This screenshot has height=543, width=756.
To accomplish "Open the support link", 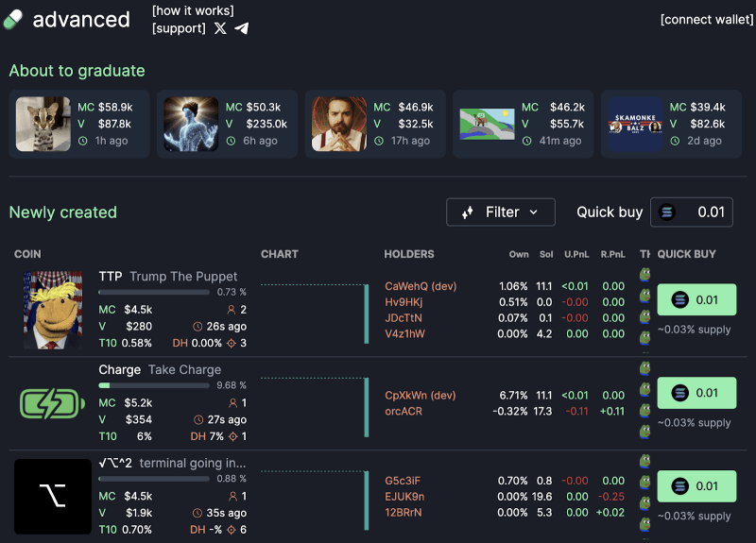I will (x=179, y=28).
